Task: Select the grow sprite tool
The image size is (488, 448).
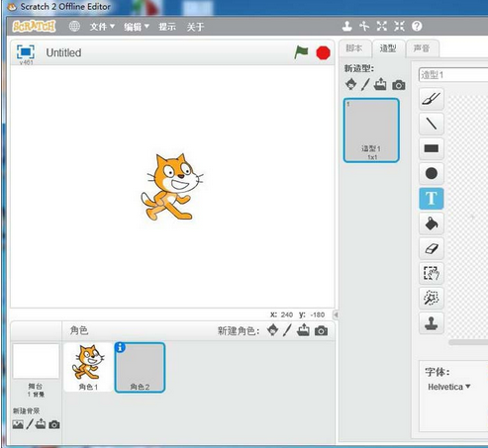Action: point(382,26)
